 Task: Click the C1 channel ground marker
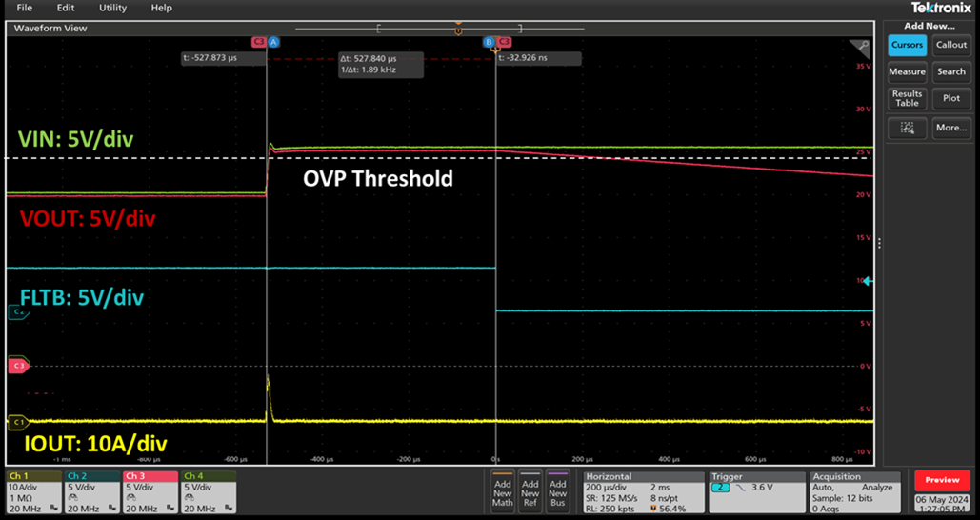17,421
